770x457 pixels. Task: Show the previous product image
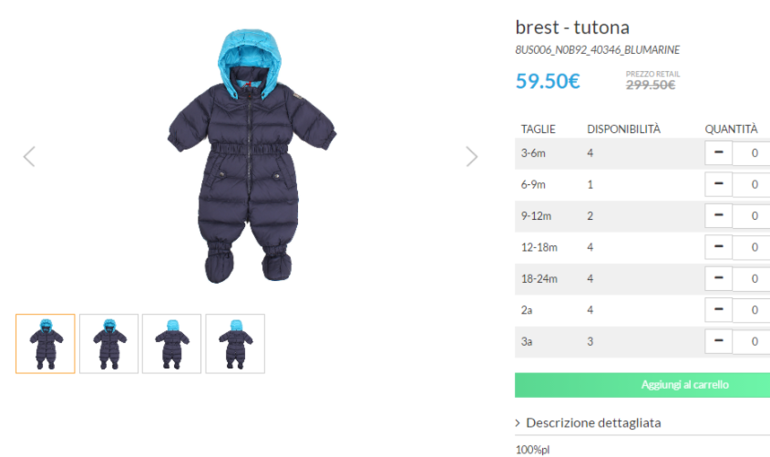click(29, 157)
